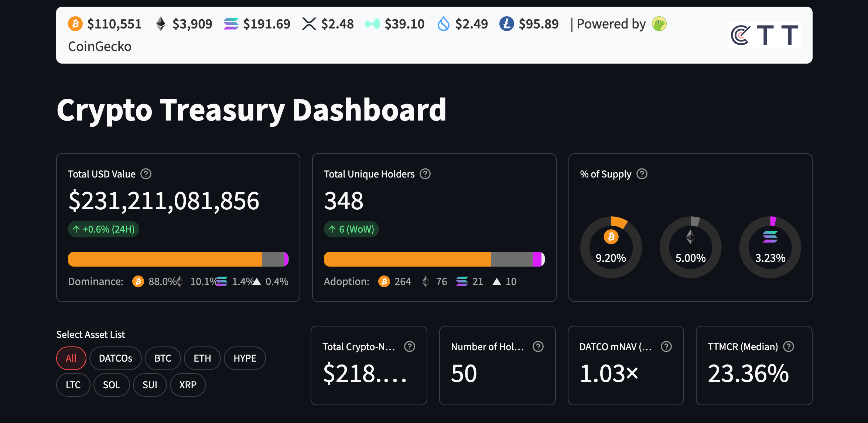
Task: Select the SOL asset list filter
Action: [x=112, y=385]
